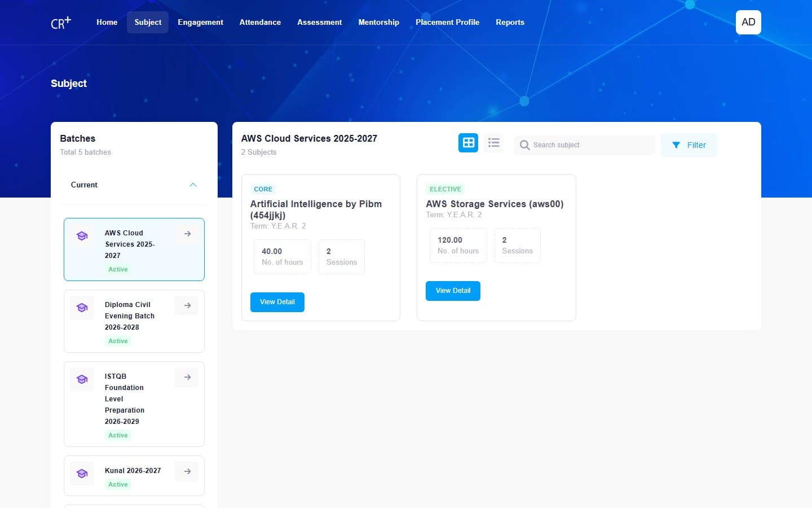Click the funnel filter icon
The height and width of the screenshot is (508, 812).
click(676, 145)
